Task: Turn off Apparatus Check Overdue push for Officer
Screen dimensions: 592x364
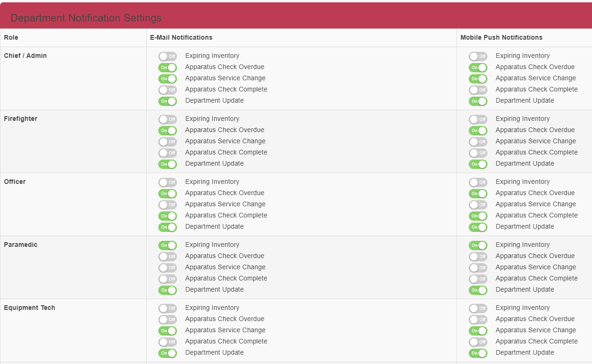Action: (x=478, y=193)
